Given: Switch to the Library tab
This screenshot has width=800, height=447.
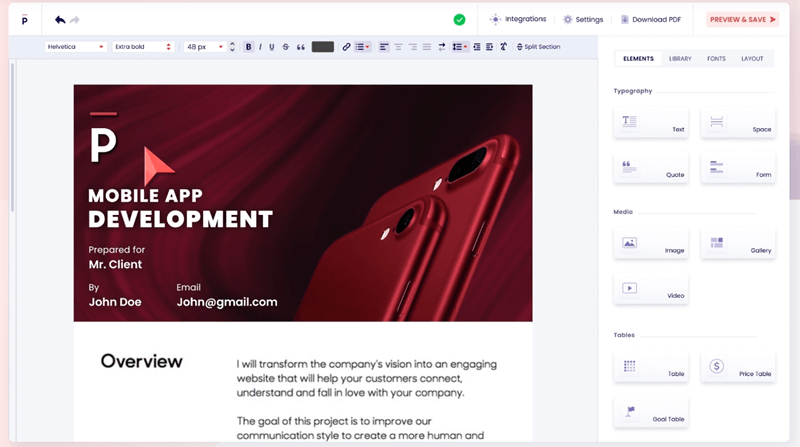Looking at the screenshot, I should pos(680,59).
